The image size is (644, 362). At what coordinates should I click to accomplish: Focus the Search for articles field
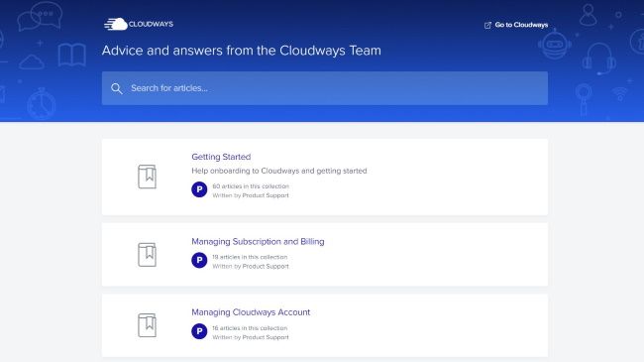point(324,88)
